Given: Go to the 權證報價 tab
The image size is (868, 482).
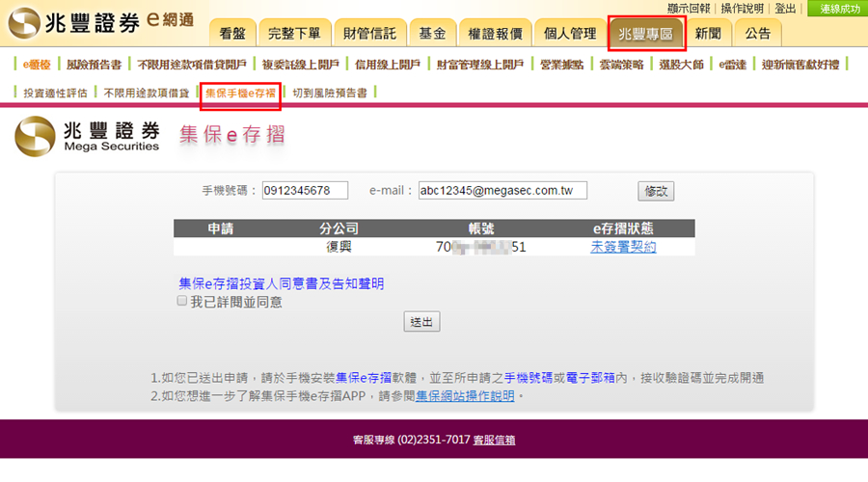Looking at the screenshot, I should click(496, 33).
